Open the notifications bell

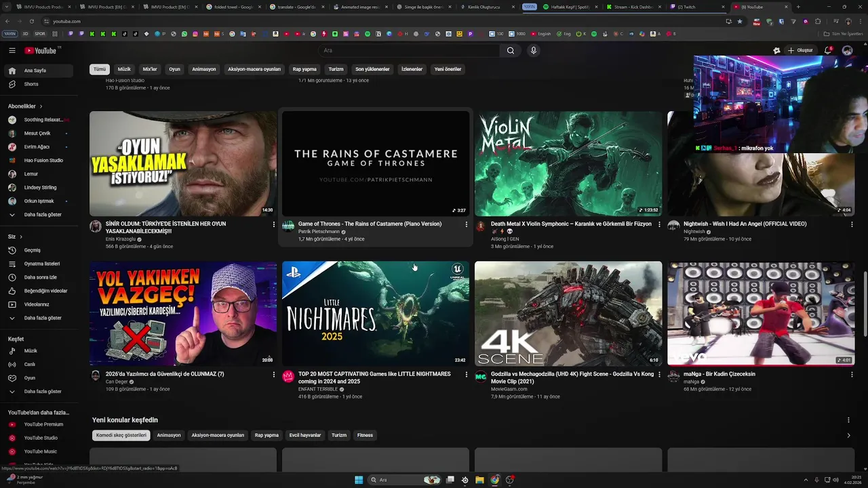828,50
